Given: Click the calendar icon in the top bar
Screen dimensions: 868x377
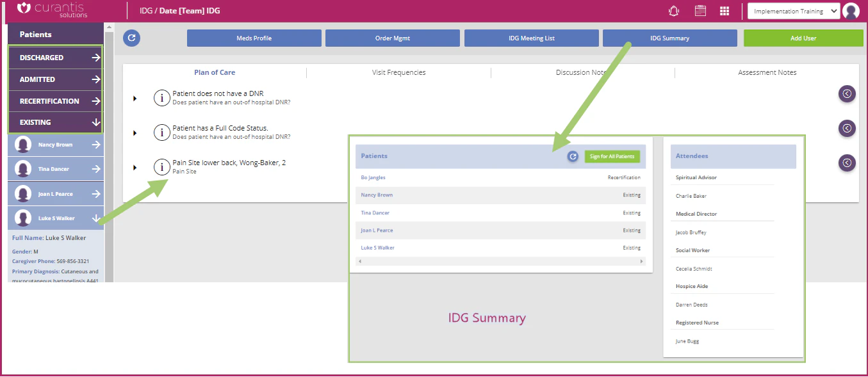Looking at the screenshot, I should tap(700, 10).
